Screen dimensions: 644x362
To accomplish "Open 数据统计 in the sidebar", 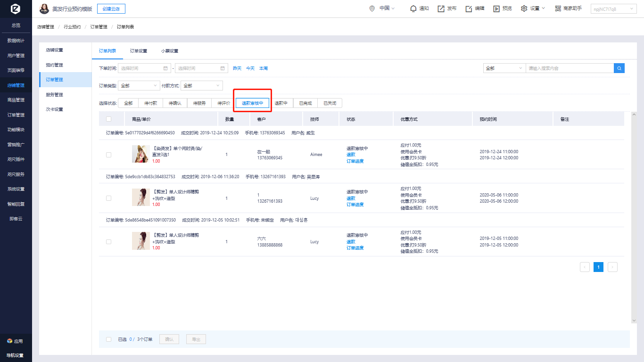I will point(16,41).
